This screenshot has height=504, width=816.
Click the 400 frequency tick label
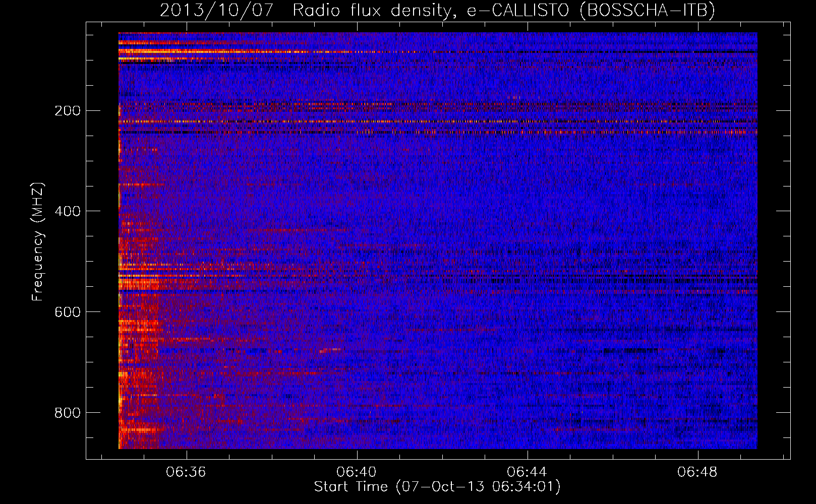pyautogui.click(x=68, y=211)
